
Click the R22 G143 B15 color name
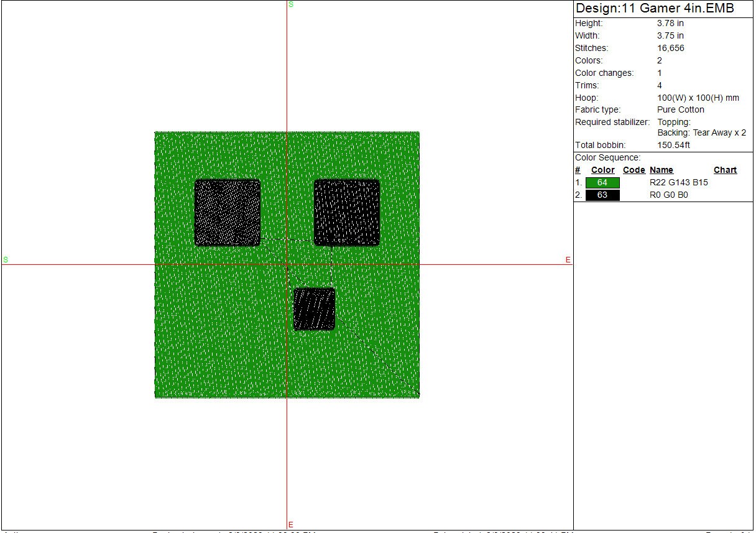point(678,183)
